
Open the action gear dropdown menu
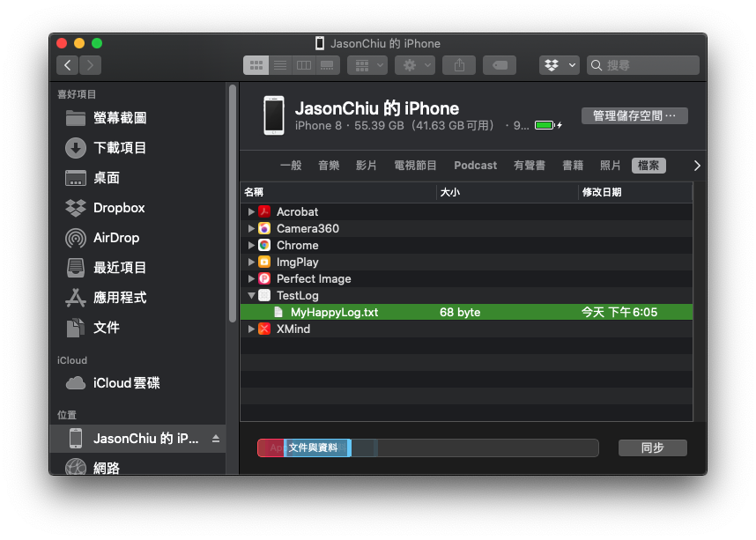pos(414,65)
